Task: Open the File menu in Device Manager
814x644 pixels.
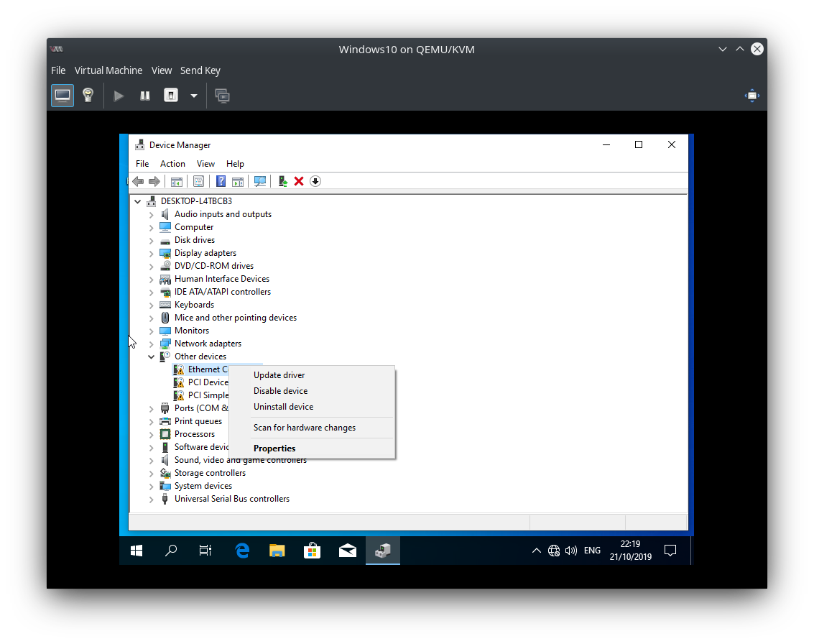Action: (142, 164)
